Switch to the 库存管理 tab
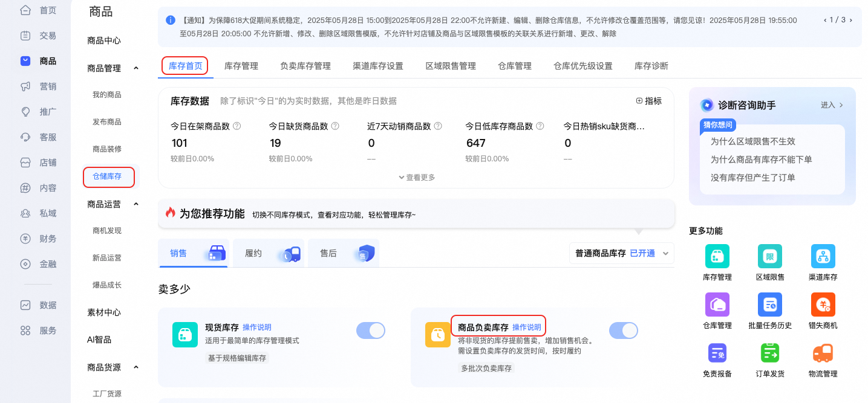Viewport: 868px width, 403px height. point(241,66)
